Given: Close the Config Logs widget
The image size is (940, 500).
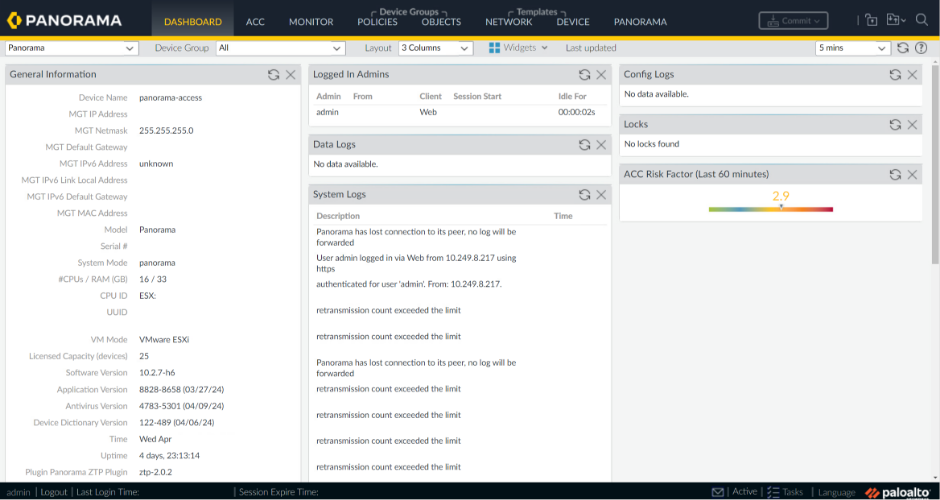Looking at the screenshot, I should point(912,74).
